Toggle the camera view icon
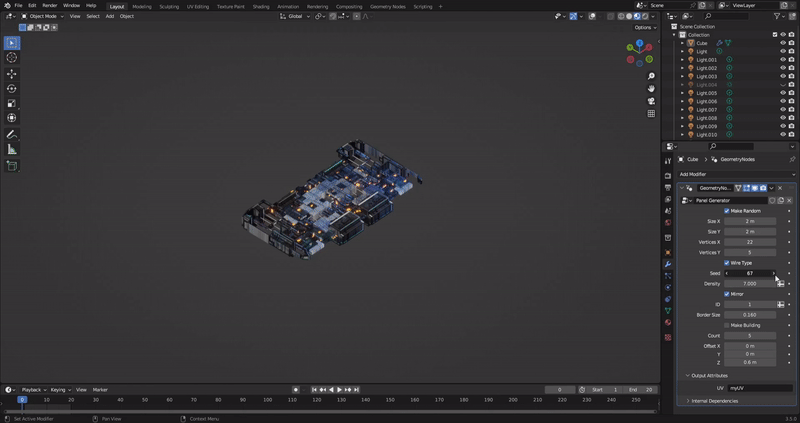Viewport: 800px width, 423px height. [651, 101]
